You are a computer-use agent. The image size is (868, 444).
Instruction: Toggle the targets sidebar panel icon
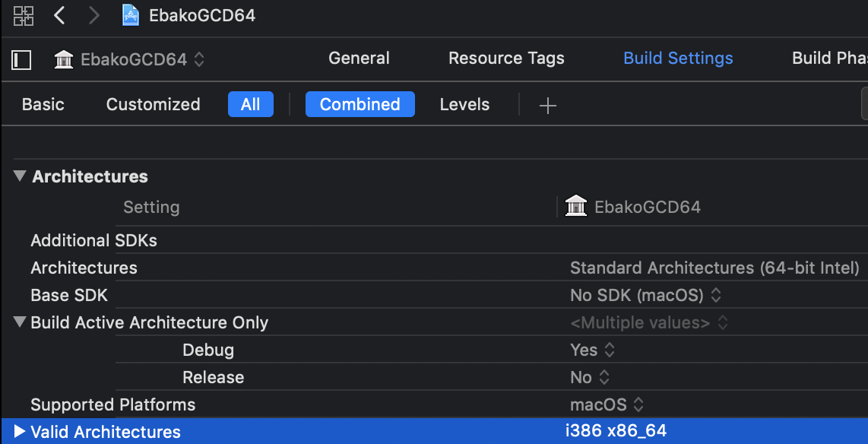(x=22, y=59)
